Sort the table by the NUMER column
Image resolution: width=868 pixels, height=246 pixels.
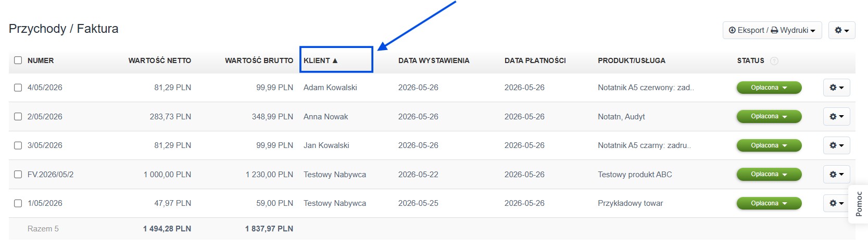[x=41, y=60]
